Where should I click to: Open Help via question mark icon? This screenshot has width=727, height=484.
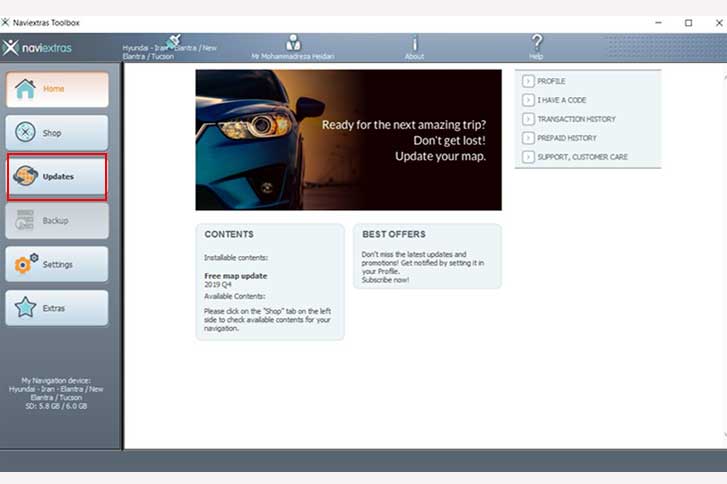pos(537,43)
